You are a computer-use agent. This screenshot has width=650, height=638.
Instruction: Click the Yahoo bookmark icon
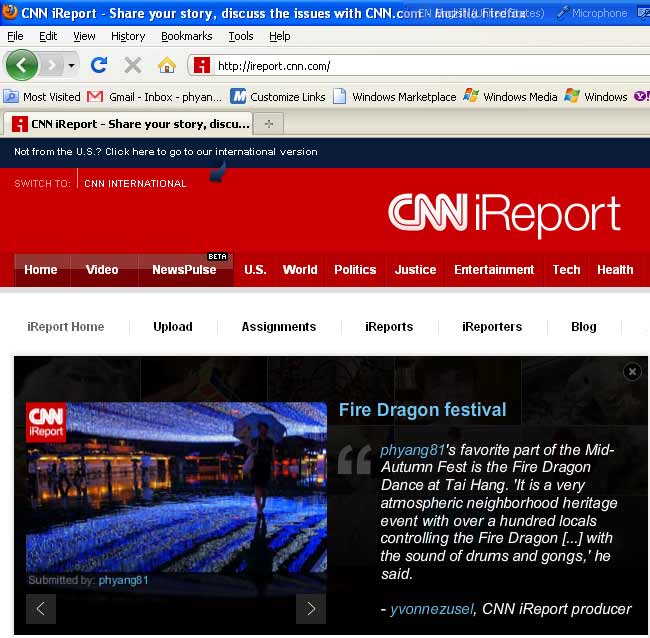pyautogui.click(x=641, y=97)
